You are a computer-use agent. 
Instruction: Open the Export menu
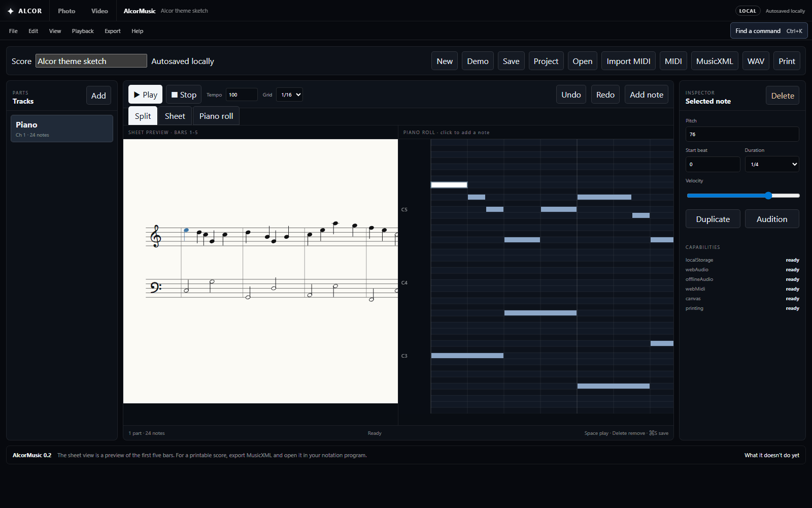(113, 31)
